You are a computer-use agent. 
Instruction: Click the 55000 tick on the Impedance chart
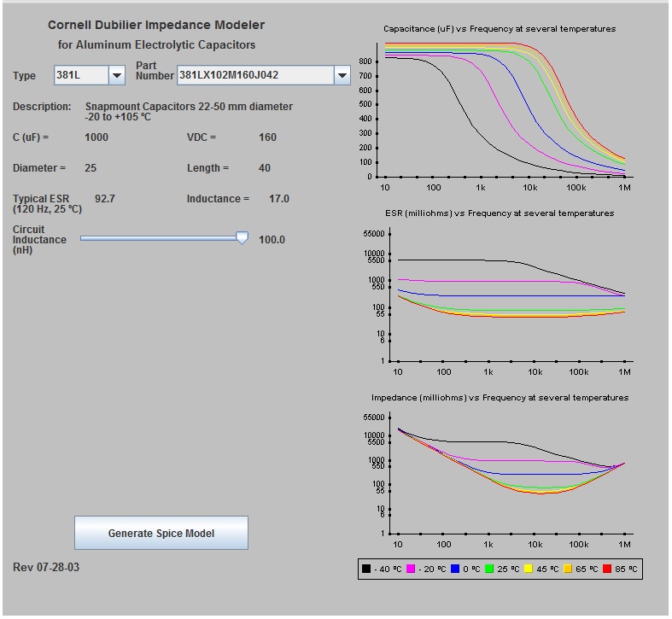[374, 418]
